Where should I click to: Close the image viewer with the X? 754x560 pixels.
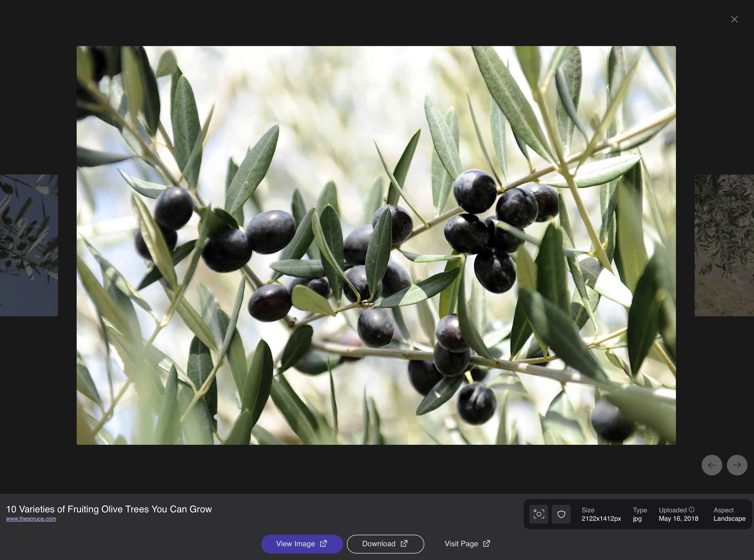click(734, 19)
